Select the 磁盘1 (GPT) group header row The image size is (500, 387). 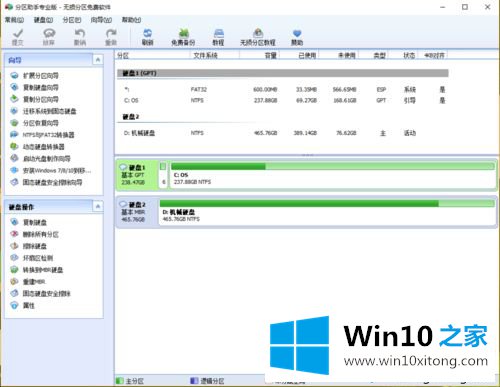click(x=282, y=73)
